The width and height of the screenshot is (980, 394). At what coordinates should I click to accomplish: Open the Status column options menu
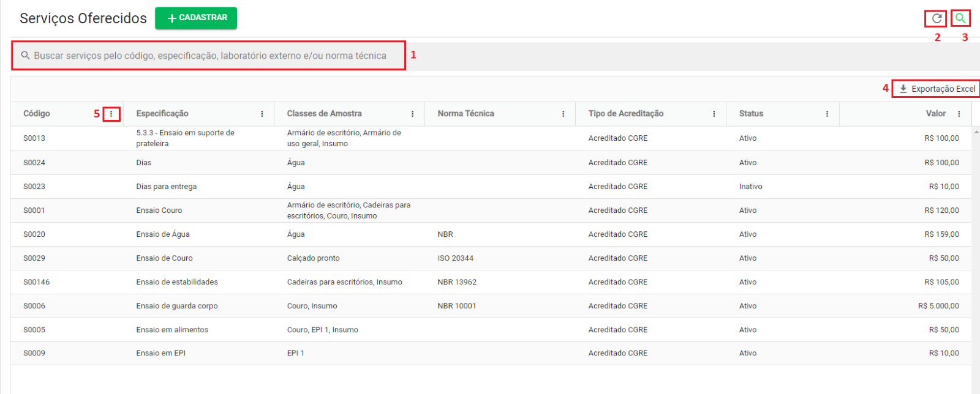point(827,114)
